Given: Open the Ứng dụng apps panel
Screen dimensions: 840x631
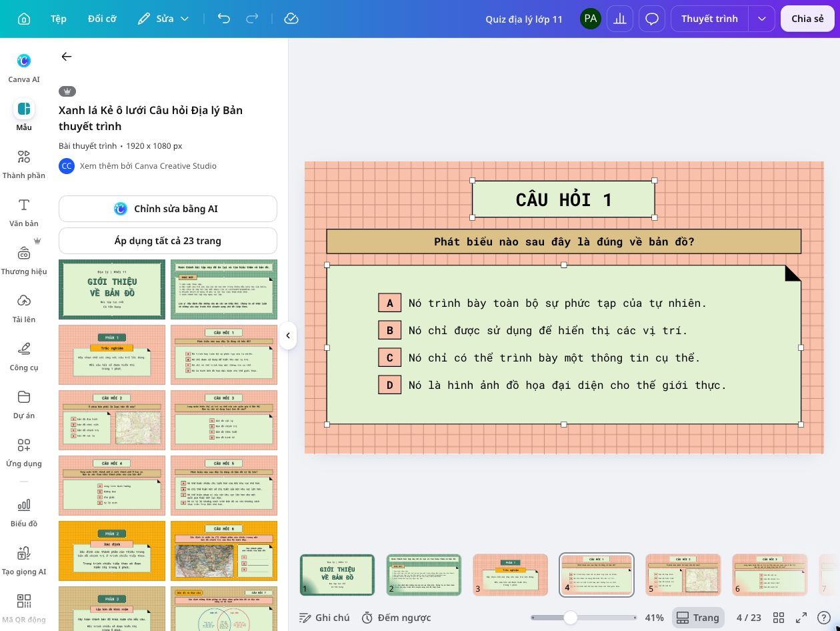Looking at the screenshot, I should (x=24, y=452).
